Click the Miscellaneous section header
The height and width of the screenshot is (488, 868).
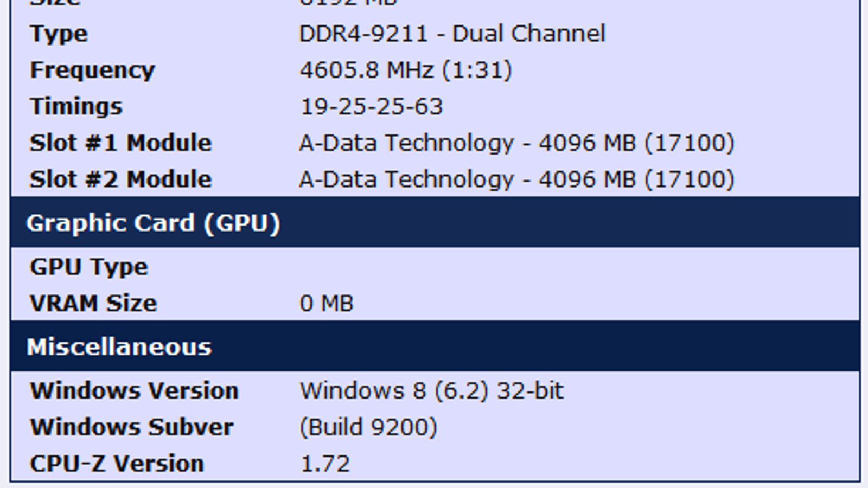[x=119, y=347]
